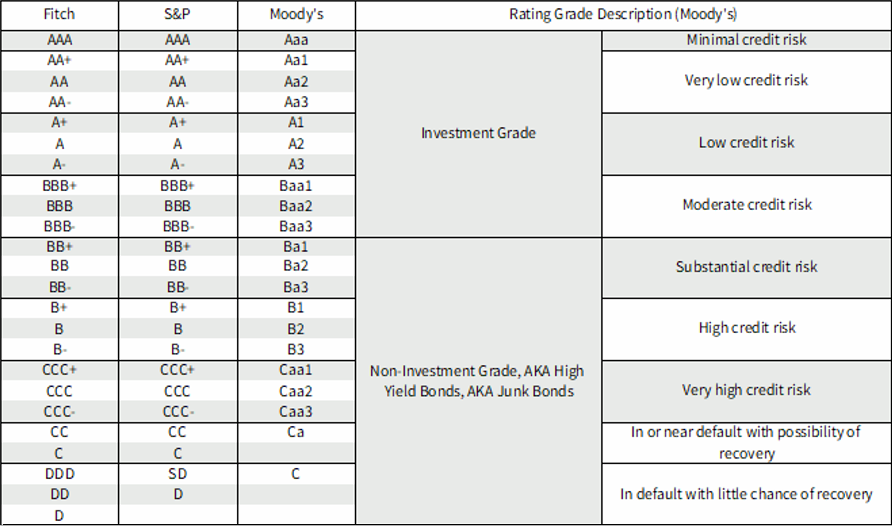Click the In default with little chance cell
This screenshot has width=892, height=526.
(x=747, y=494)
